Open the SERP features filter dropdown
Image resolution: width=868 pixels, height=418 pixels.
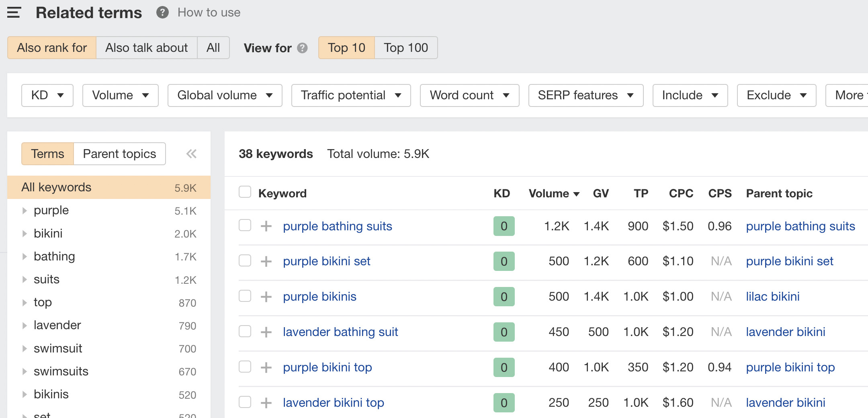pyautogui.click(x=585, y=95)
